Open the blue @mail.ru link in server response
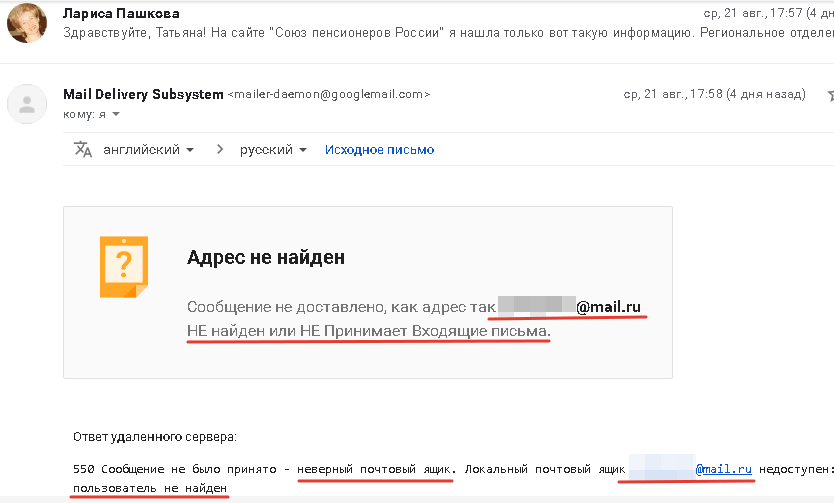The height and width of the screenshot is (503, 834). [x=723, y=468]
